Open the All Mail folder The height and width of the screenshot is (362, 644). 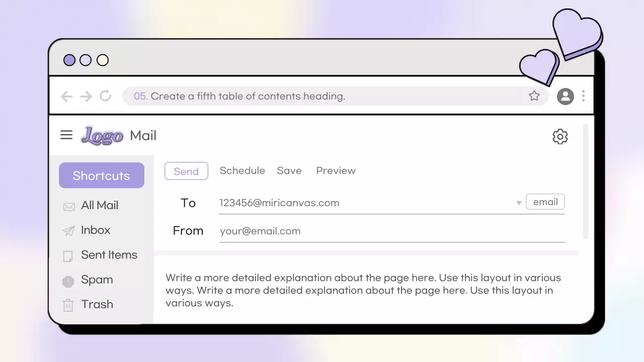click(100, 205)
